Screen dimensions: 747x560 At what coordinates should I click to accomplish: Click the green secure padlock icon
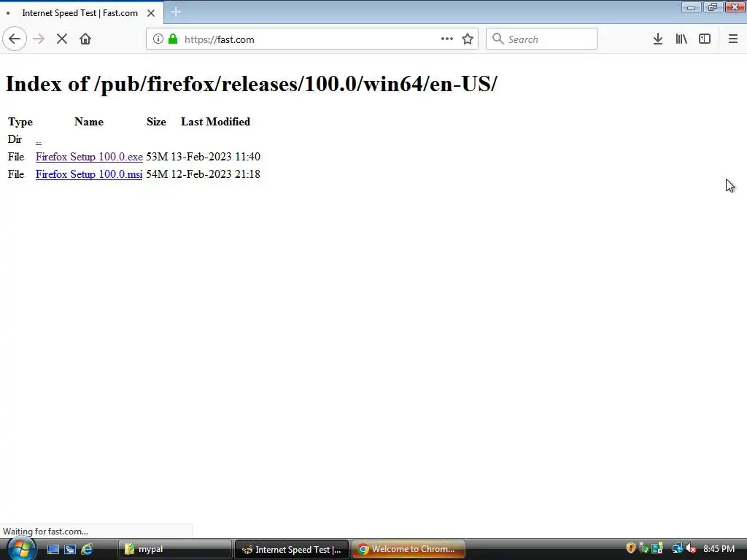point(173,39)
